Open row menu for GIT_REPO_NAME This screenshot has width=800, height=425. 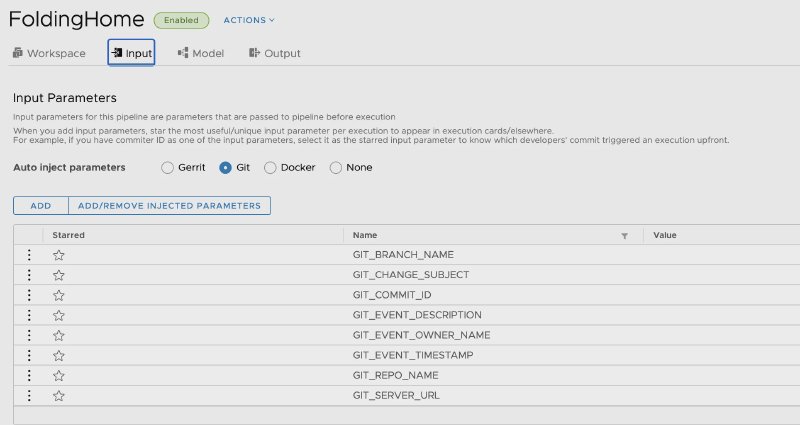pos(29,376)
